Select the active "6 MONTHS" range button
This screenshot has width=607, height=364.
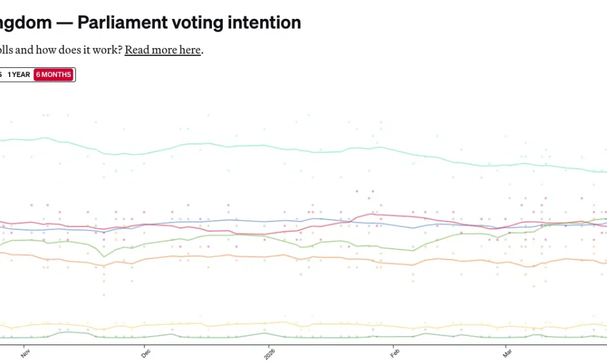coord(53,75)
